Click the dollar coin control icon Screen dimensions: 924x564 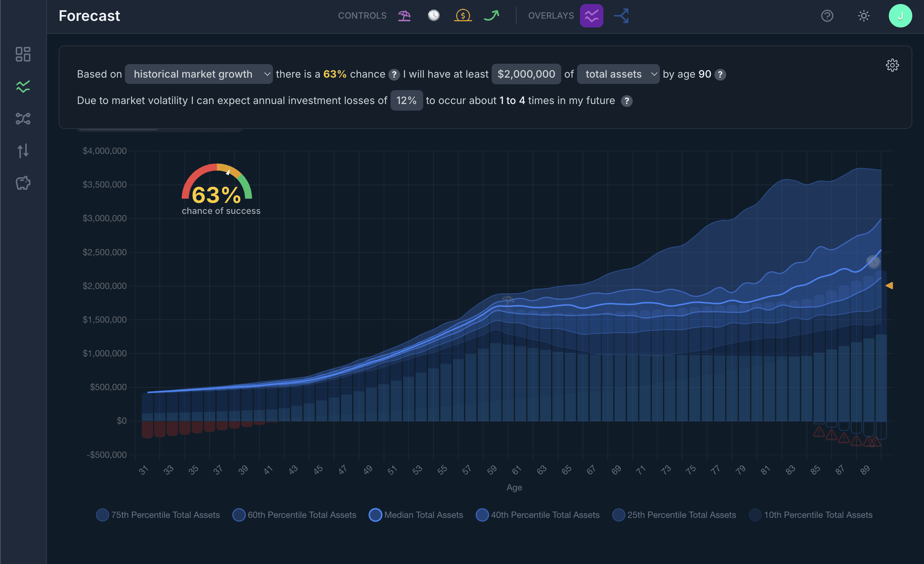point(463,16)
